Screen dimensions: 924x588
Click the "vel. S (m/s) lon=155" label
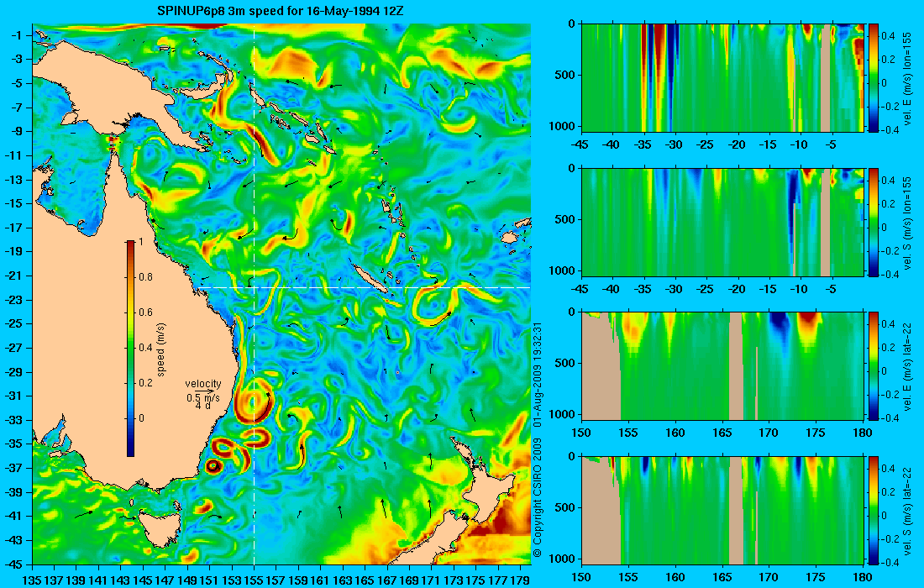coord(907,223)
